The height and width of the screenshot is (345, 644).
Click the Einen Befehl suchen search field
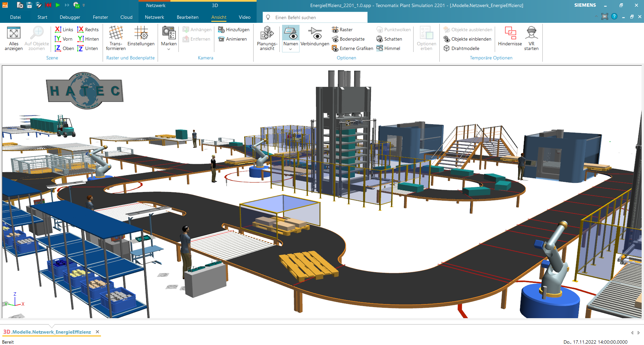(315, 17)
